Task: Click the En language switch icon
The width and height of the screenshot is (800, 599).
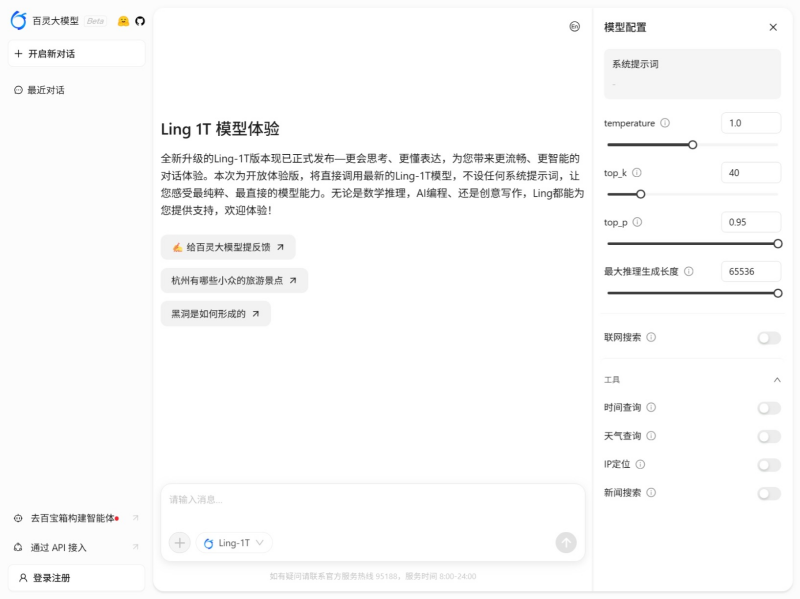Action: pyautogui.click(x=573, y=27)
